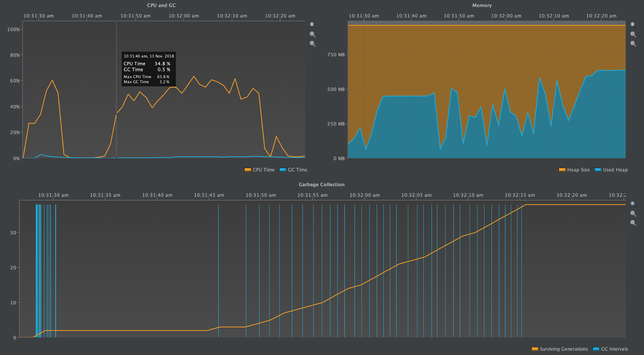The image size is (644, 355).
Task: Click the 40% y-axis label
Action: pyautogui.click(x=15, y=107)
